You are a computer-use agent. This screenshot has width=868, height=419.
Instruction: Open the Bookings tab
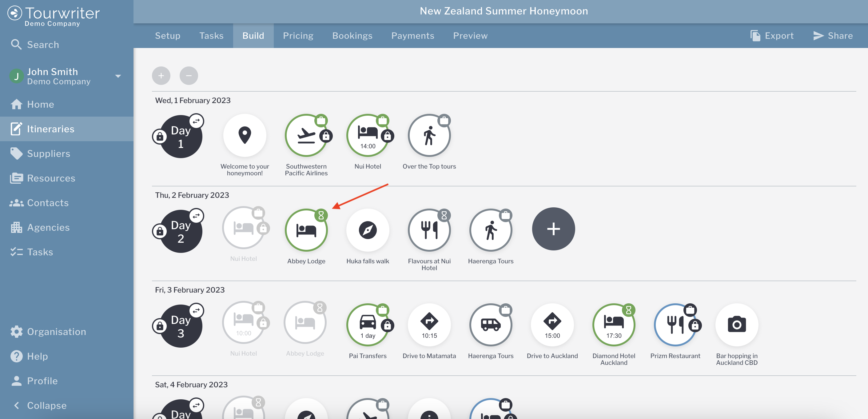tap(352, 36)
